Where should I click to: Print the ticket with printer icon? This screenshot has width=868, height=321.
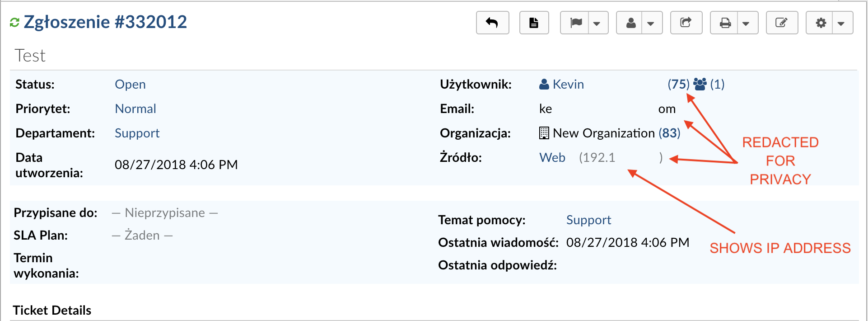[725, 23]
